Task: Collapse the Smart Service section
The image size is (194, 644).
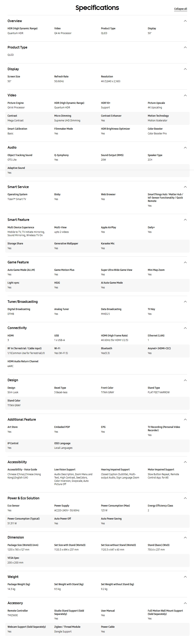Action: coord(185,187)
